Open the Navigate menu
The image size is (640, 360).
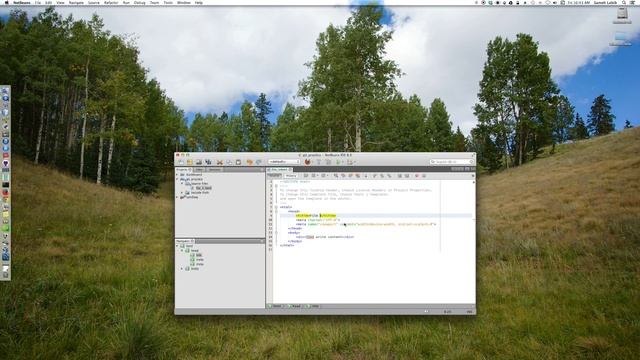tap(76, 2)
